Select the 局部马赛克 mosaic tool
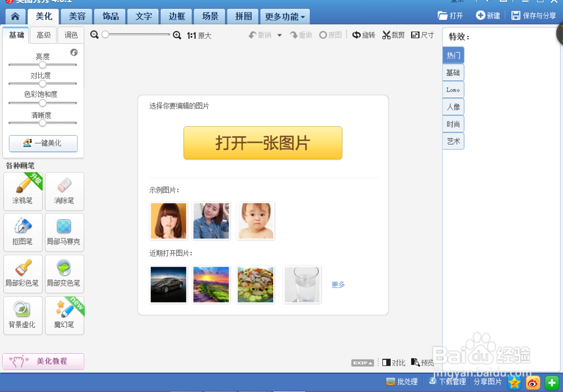 (x=64, y=232)
